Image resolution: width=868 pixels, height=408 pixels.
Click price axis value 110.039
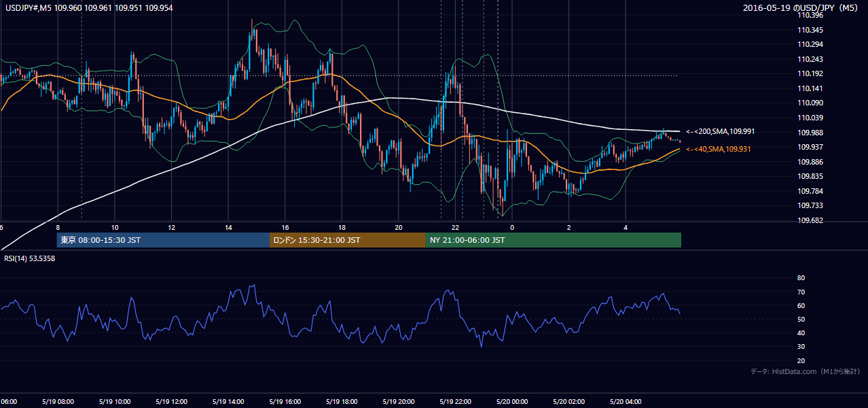tap(811, 118)
